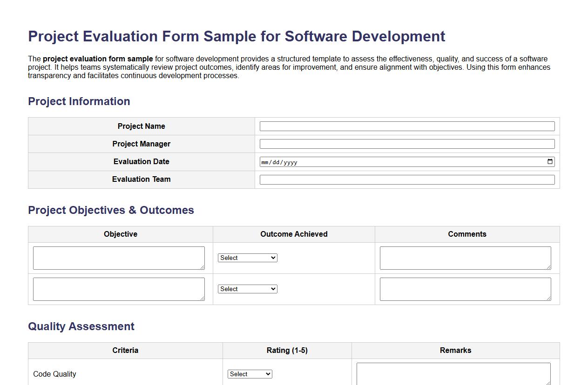The image size is (588, 385).
Task: Open the second Outcome Achieved Select dropdown
Action: (x=247, y=289)
